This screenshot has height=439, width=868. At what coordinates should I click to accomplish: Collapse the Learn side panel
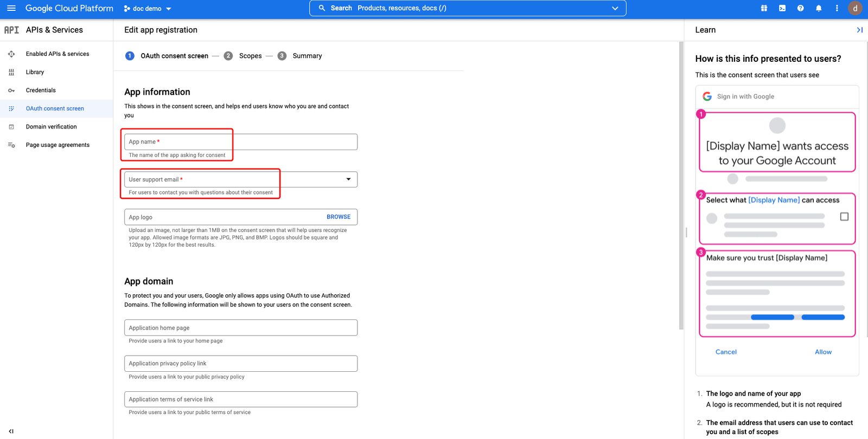click(x=859, y=30)
